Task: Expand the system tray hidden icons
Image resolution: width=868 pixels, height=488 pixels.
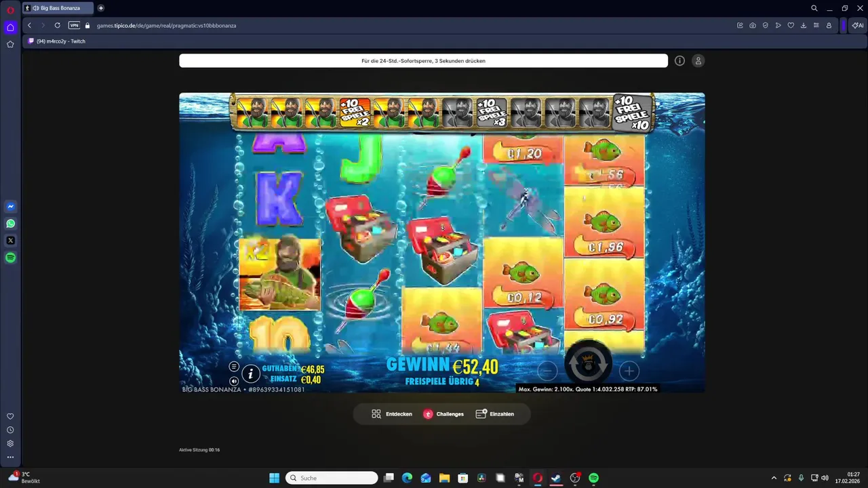Action: [774, 478]
